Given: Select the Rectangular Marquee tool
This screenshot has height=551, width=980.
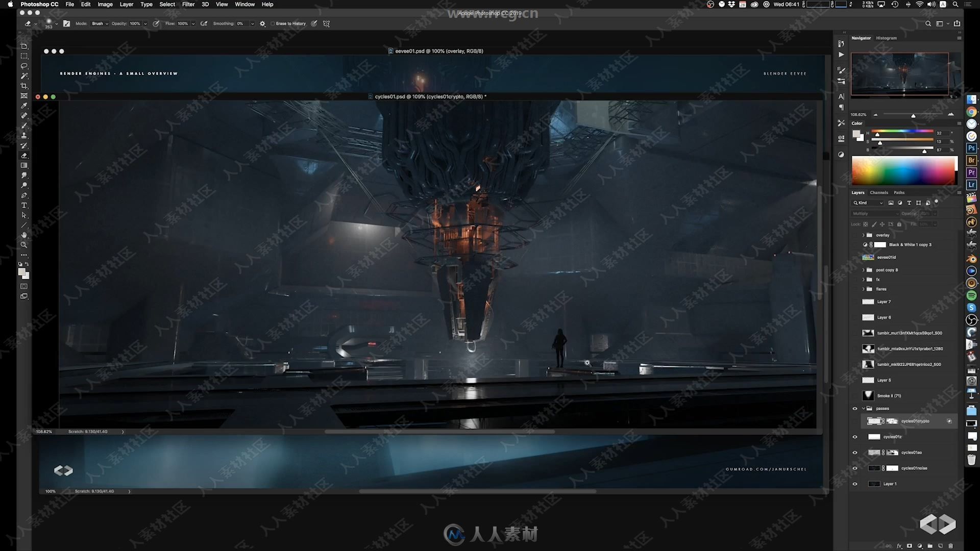Looking at the screenshot, I should click(24, 56).
